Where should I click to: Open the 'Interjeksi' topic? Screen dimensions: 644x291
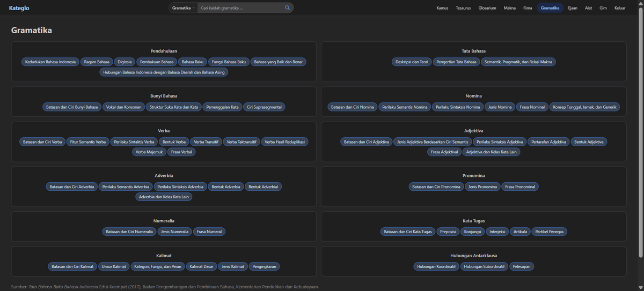(x=497, y=232)
